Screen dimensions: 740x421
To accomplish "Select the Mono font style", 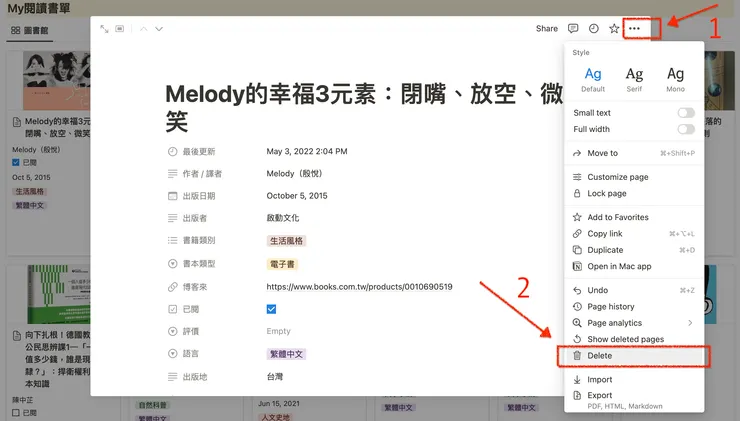I will [x=675, y=79].
